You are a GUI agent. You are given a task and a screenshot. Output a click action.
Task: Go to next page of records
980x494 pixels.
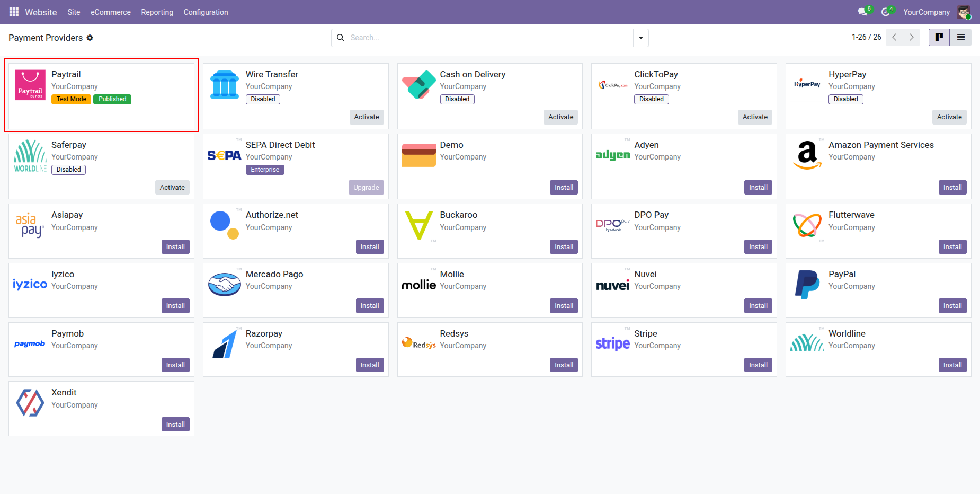tap(912, 38)
